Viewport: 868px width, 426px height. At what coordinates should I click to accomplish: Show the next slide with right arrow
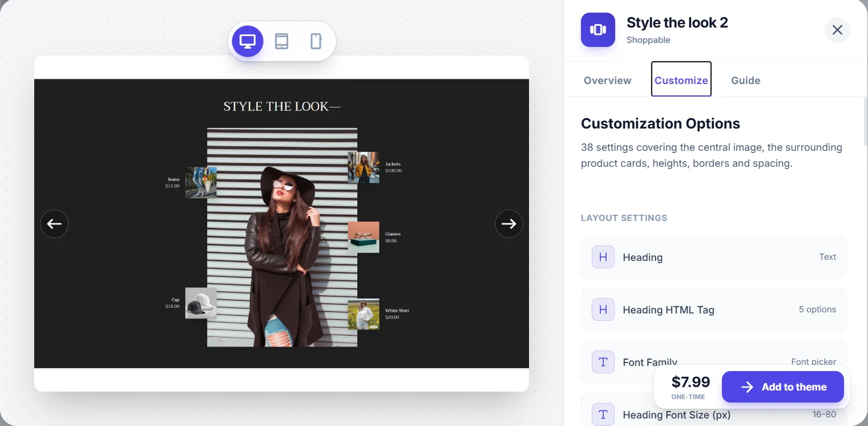pyautogui.click(x=509, y=224)
